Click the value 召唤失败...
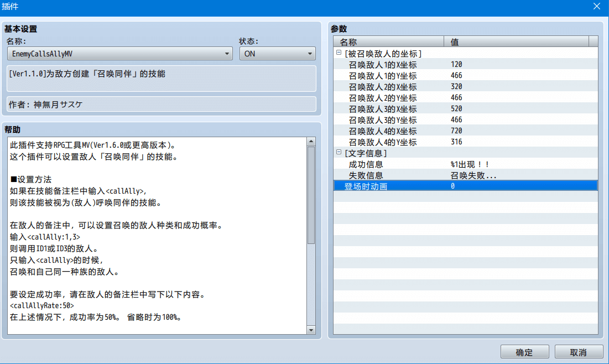This screenshot has width=609, height=364. point(473,175)
